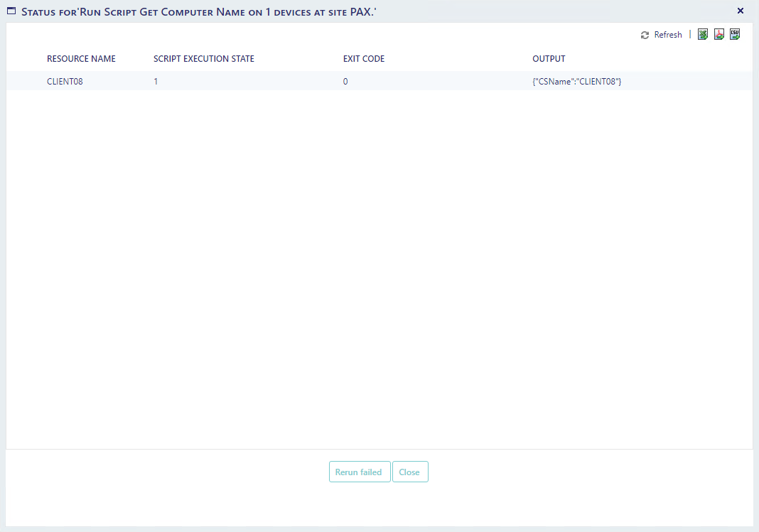Export results to PDF file
Screen dimensions: 759x532
719,35
